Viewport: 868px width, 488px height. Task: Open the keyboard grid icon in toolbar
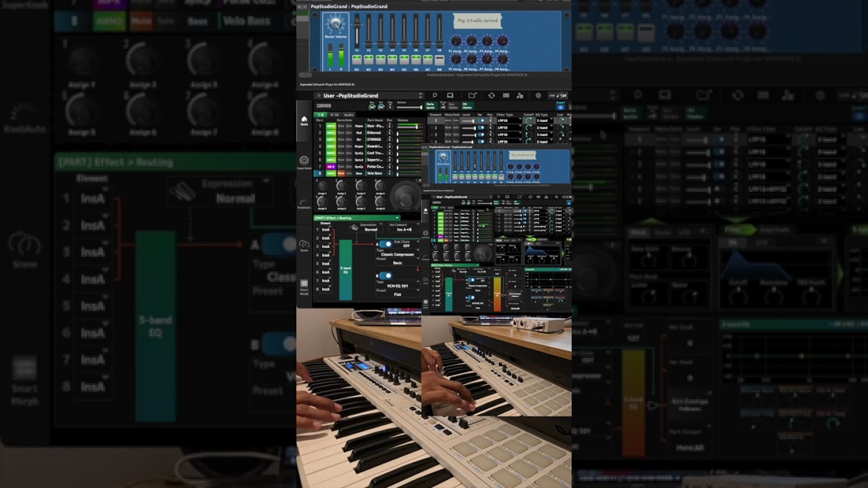click(x=506, y=96)
